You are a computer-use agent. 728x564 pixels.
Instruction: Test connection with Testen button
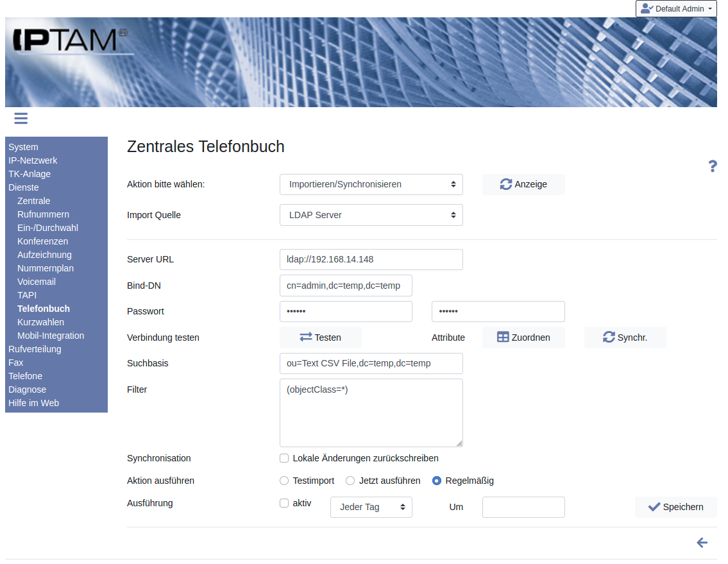pos(320,338)
